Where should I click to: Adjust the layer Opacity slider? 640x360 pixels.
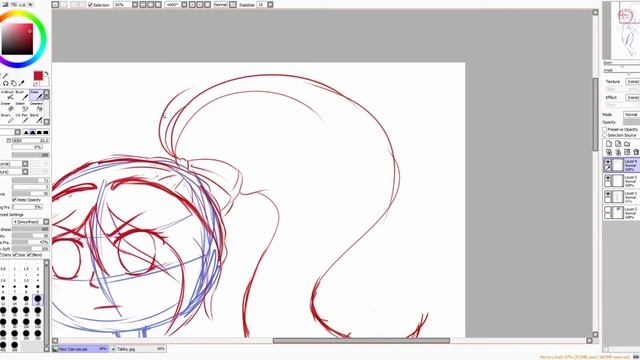(x=631, y=122)
